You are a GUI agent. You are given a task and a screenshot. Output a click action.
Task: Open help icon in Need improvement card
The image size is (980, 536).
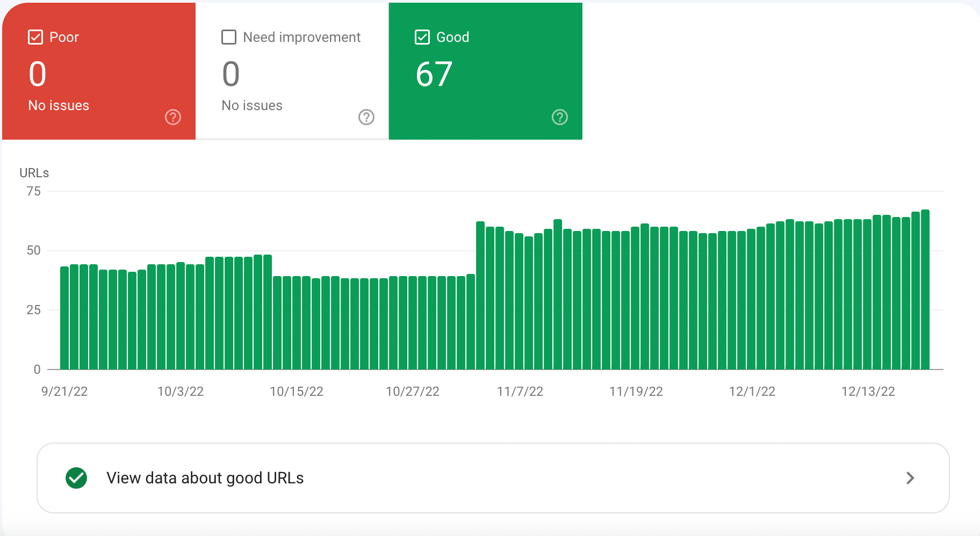click(x=366, y=117)
